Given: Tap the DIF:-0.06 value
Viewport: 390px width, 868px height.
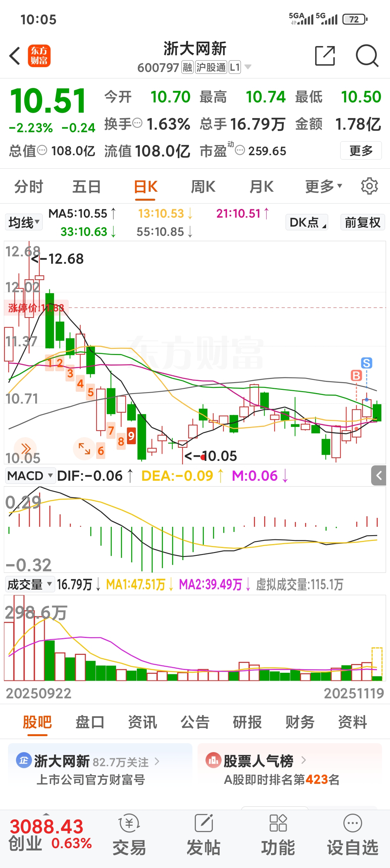Looking at the screenshot, I should point(95,475).
